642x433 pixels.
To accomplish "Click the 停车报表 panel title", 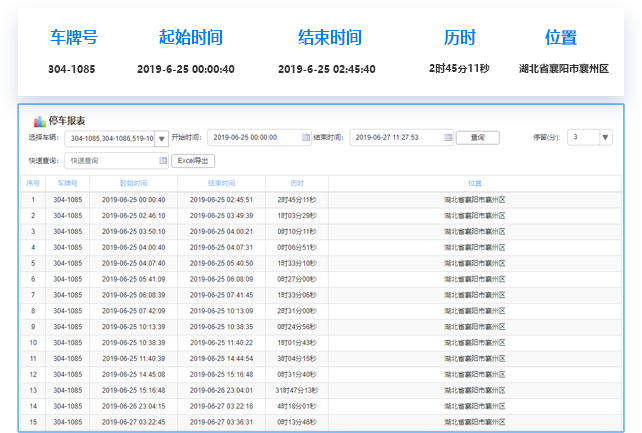I will coord(67,121).
